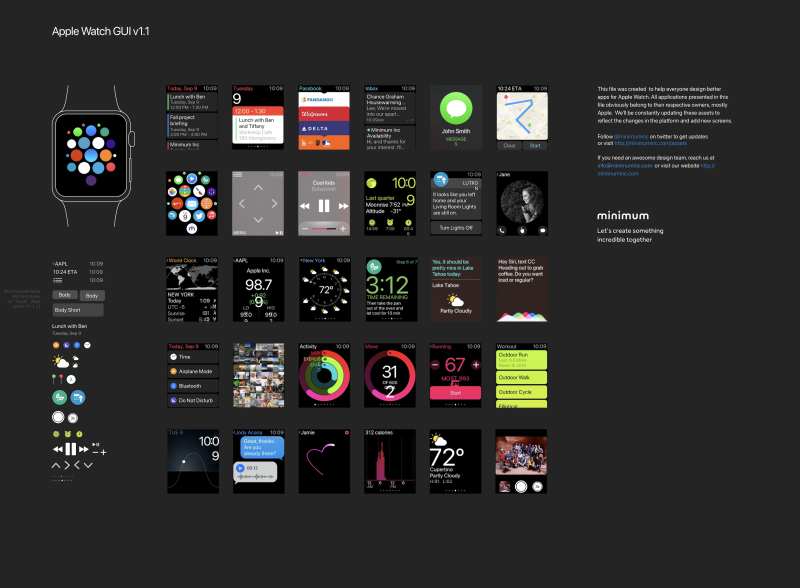The width and height of the screenshot is (800, 588).
Task: Click the rewind icon in the left assets
Action: tap(58, 449)
